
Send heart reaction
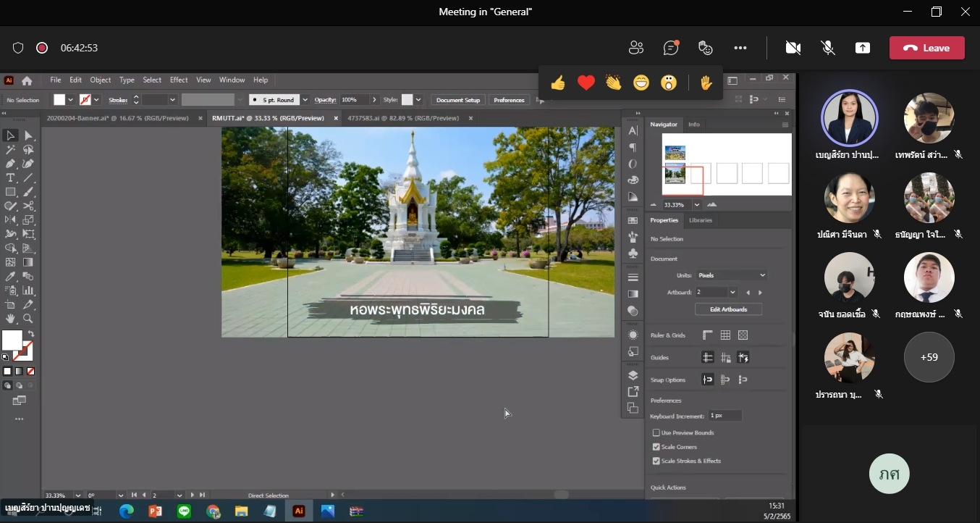586,83
